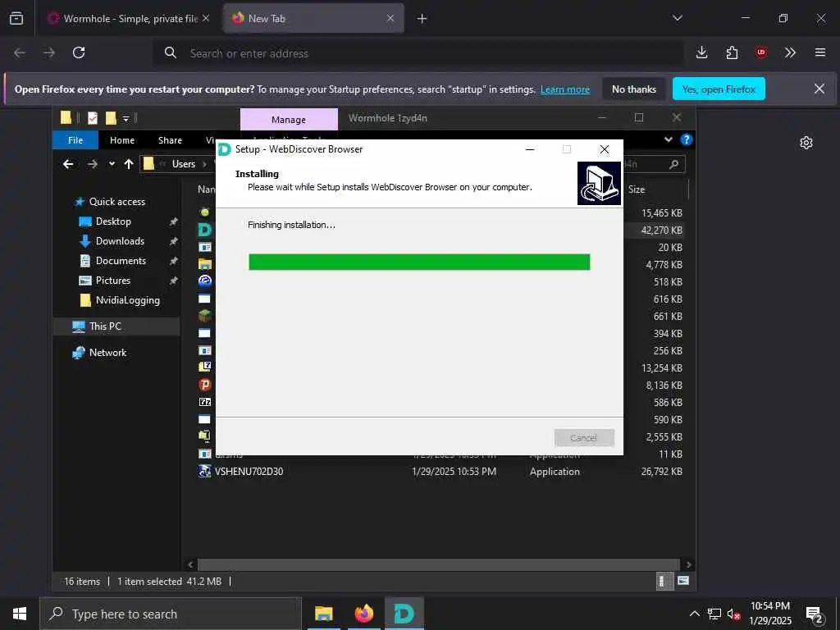Click muted volume tray icon

click(x=733, y=614)
